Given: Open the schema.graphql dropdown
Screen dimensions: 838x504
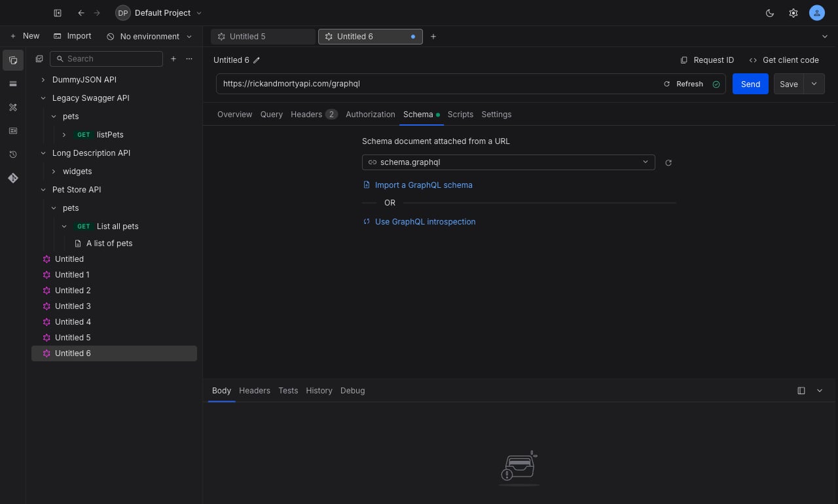Looking at the screenshot, I should point(509,162).
